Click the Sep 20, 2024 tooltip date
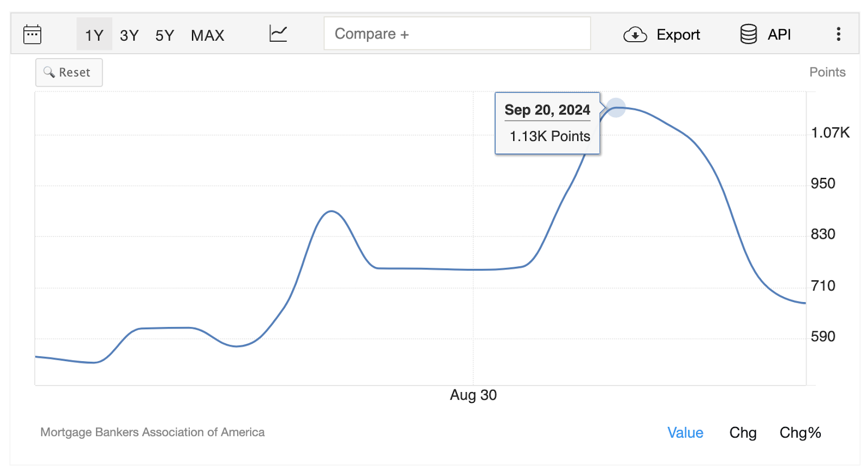 point(547,110)
